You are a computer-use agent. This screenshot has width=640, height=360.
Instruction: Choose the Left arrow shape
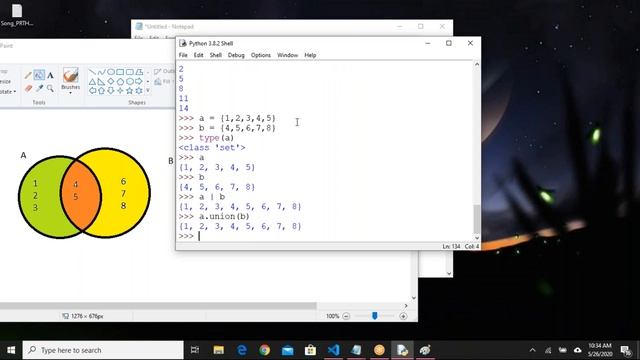[92, 91]
